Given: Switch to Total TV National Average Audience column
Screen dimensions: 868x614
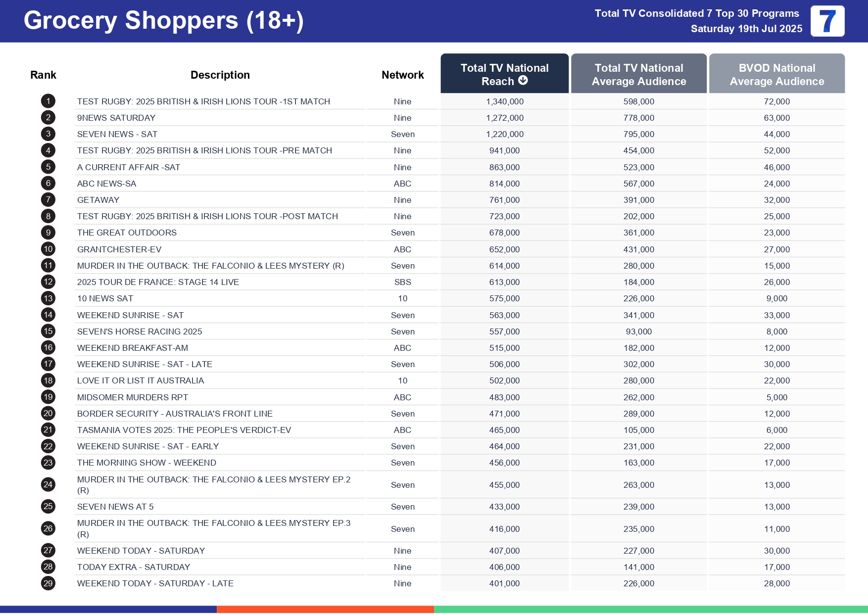Looking at the screenshot, I should point(638,74).
